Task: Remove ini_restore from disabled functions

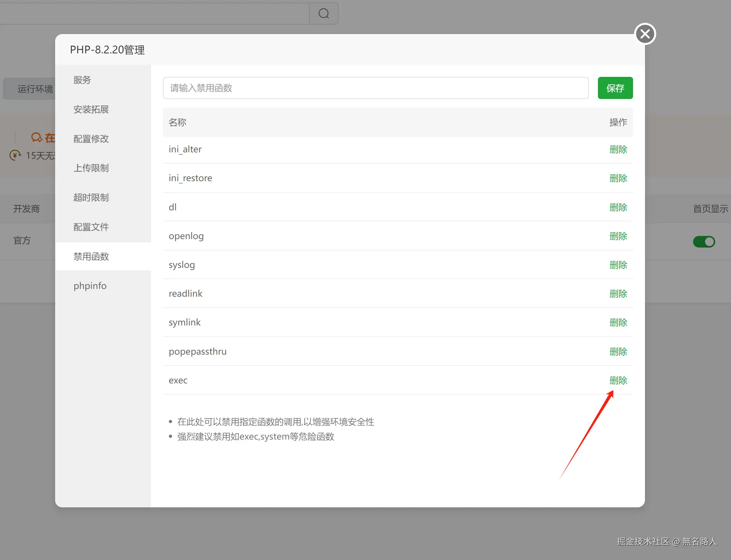Action: pos(618,178)
